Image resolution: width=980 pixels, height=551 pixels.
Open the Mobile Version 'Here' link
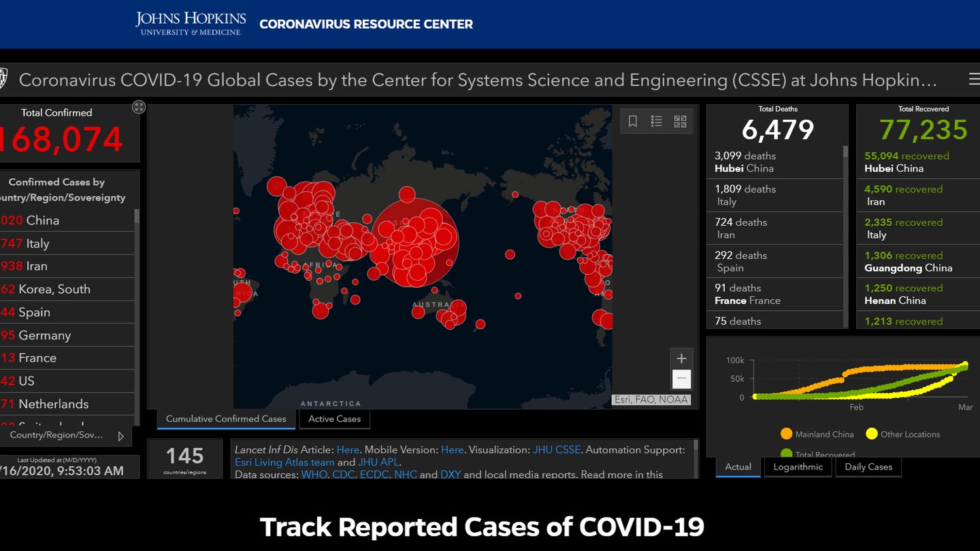(452, 450)
